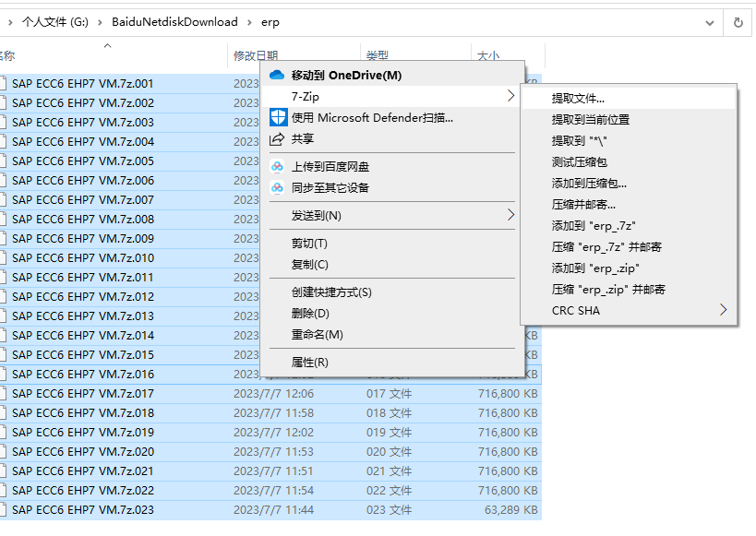The height and width of the screenshot is (536, 756).
Task: Click the refresh button next to address bar
Action: click(x=738, y=22)
